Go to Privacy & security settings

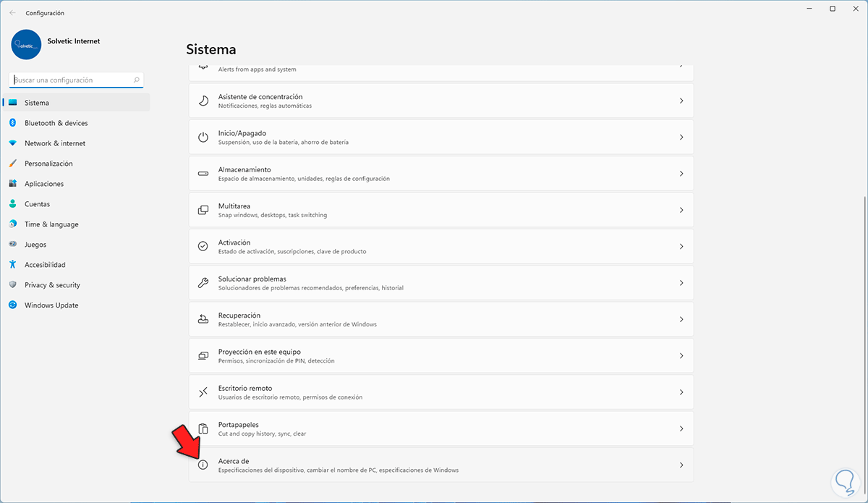[x=52, y=285]
